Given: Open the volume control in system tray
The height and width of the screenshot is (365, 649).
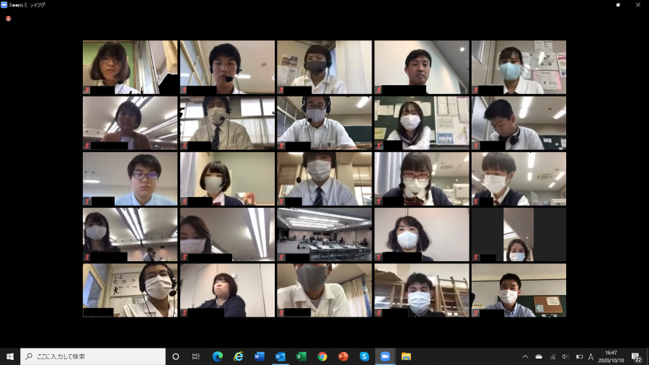Looking at the screenshot, I should [x=565, y=356].
